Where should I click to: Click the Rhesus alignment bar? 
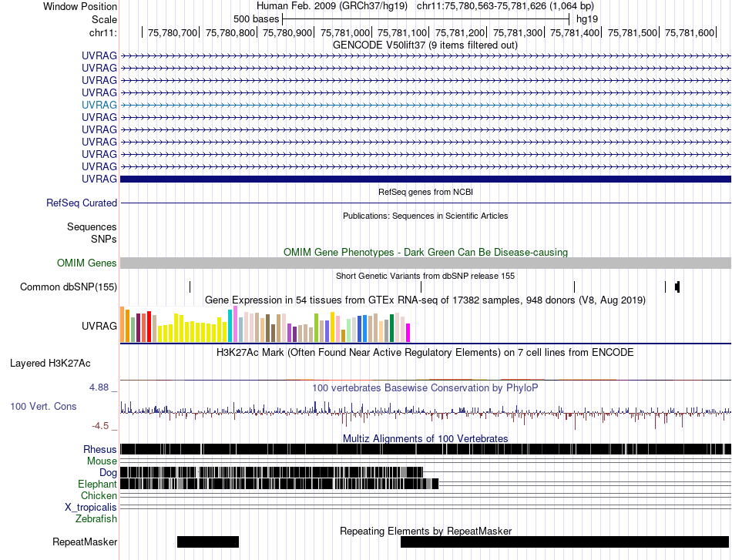[x=425, y=449]
